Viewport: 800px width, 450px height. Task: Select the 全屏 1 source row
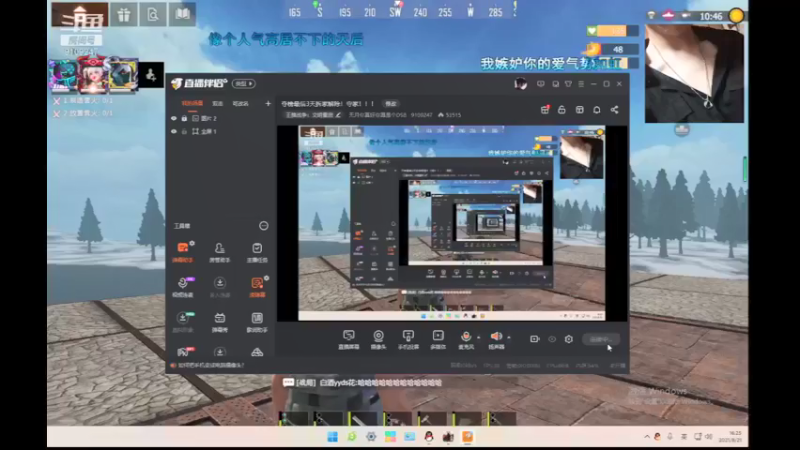pos(220,132)
